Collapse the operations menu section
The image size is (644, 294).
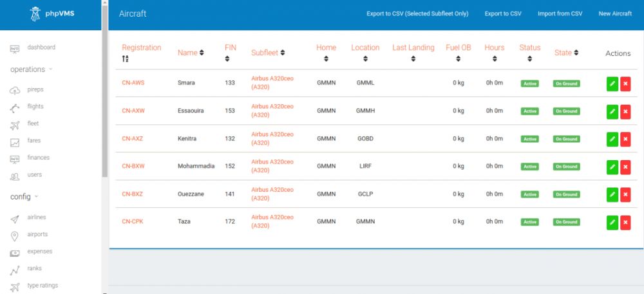click(x=31, y=69)
